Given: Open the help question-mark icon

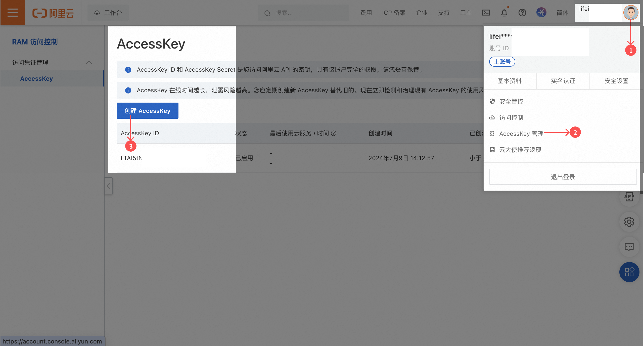Looking at the screenshot, I should [x=522, y=13].
